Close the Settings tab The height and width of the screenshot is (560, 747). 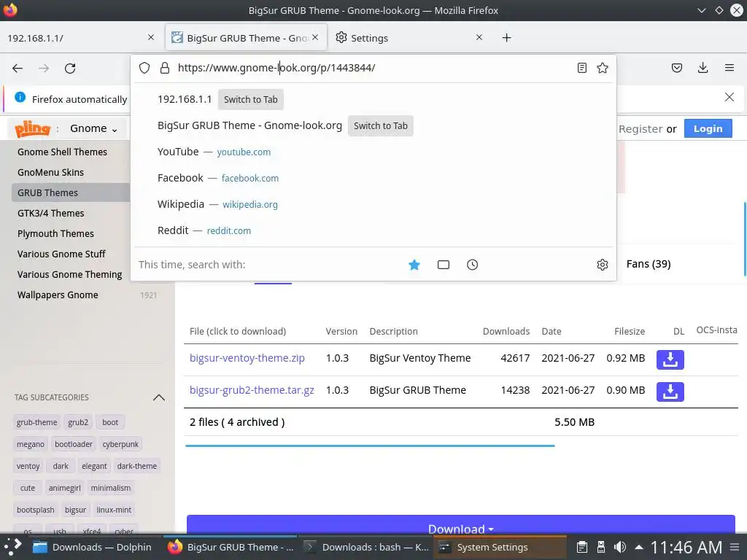(x=479, y=37)
